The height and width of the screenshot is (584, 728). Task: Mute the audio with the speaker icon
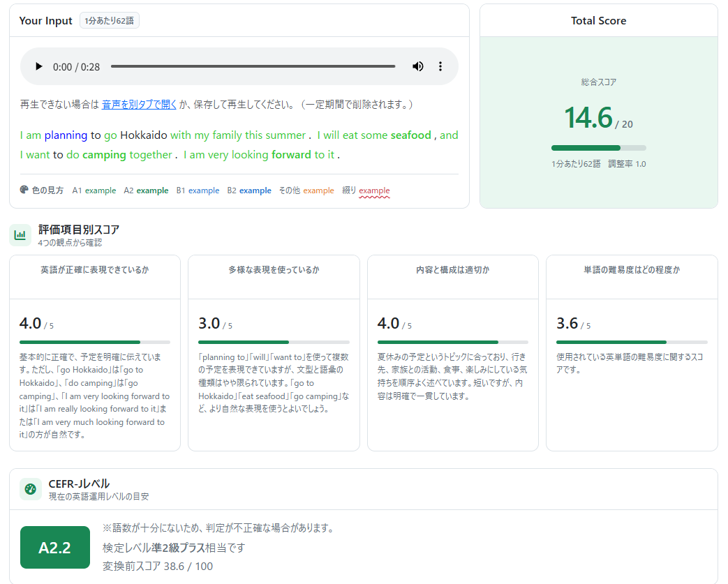click(418, 66)
